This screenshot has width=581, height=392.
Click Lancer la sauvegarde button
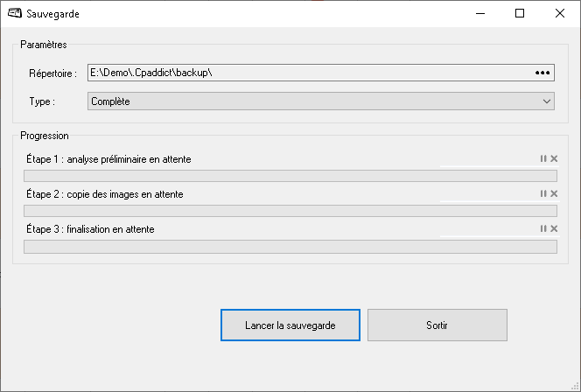click(290, 325)
